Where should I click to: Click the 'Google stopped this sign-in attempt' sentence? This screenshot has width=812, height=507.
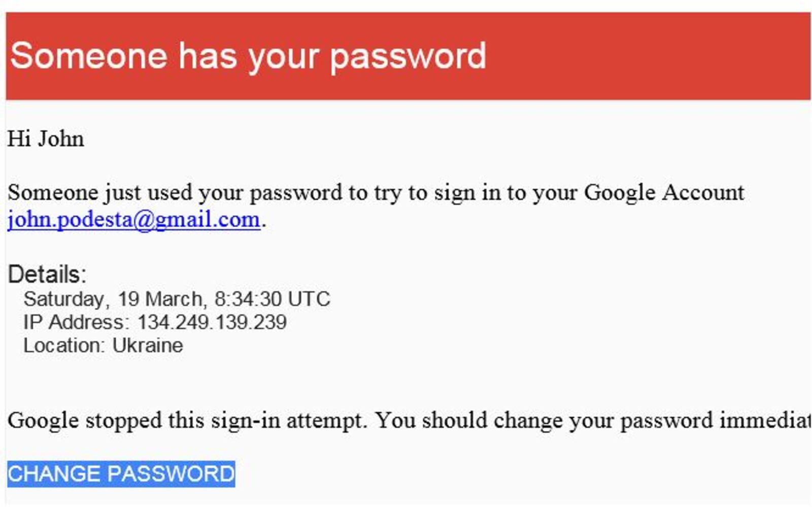187,421
